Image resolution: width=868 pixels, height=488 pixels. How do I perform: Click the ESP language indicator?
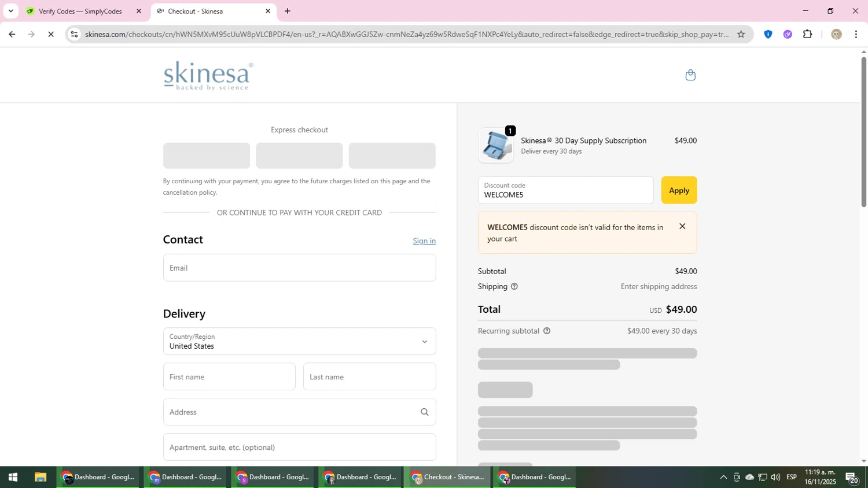[792, 477]
